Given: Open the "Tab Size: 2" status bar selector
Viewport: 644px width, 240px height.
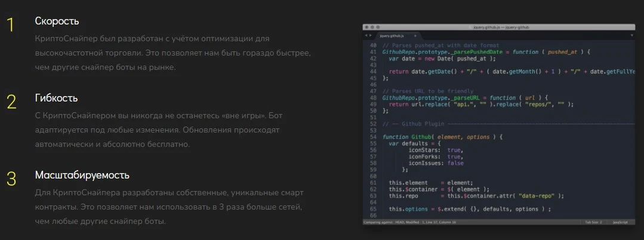Looking at the screenshot, I should click(593, 222).
